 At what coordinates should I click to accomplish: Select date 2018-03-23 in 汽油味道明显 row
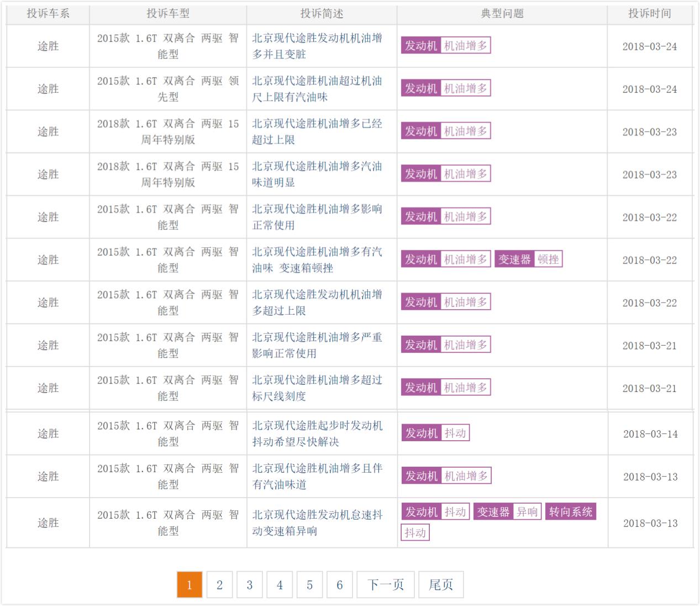click(650, 175)
